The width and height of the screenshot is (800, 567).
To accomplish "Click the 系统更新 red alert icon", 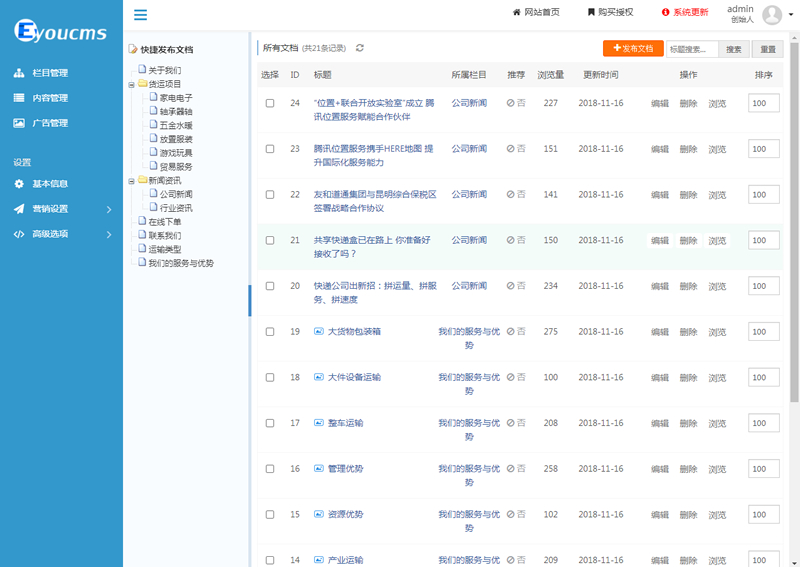I will pos(666,13).
